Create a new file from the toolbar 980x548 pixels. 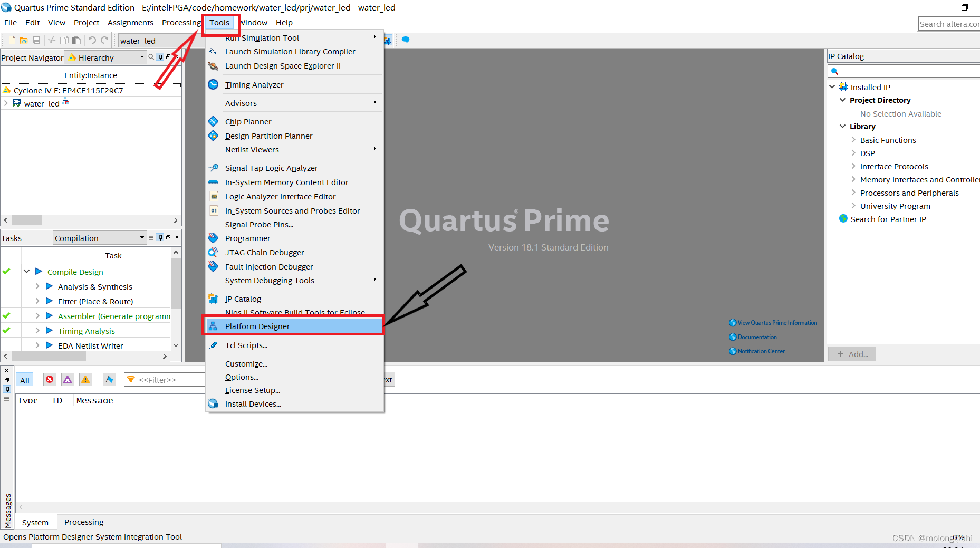[12, 40]
